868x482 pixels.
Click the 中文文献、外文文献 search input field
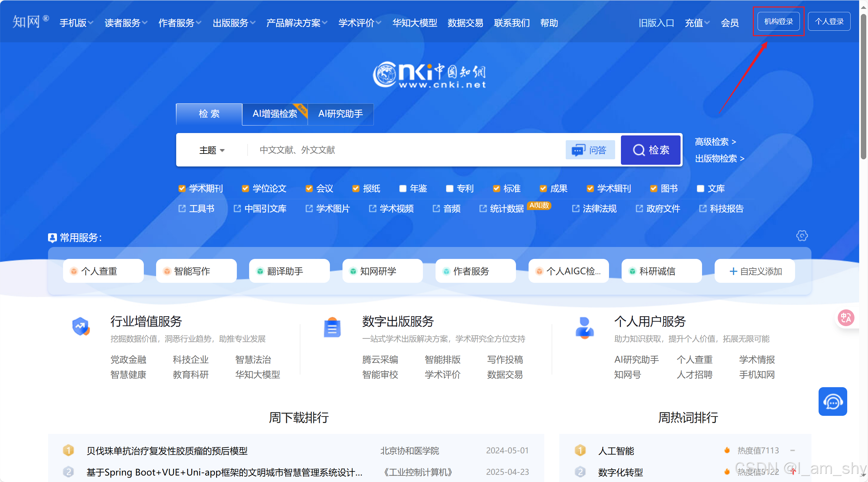(406, 150)
